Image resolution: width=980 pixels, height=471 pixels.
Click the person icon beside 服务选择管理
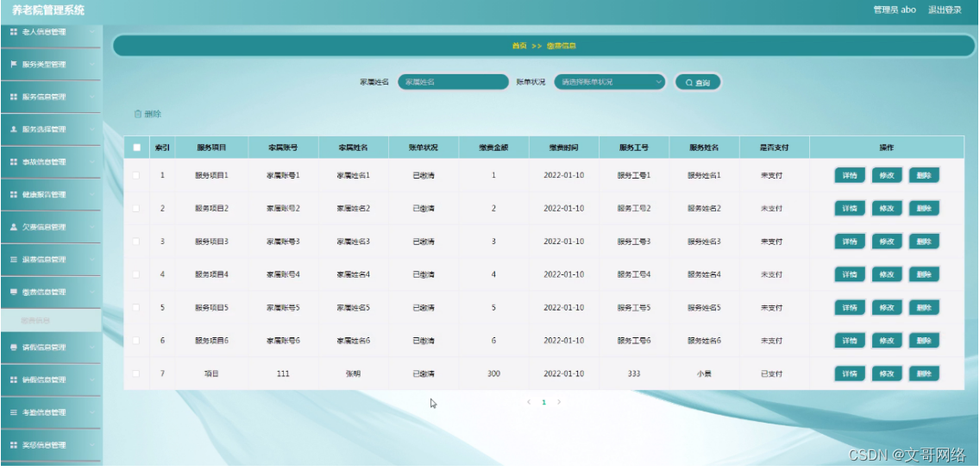(x=14, y=129)
